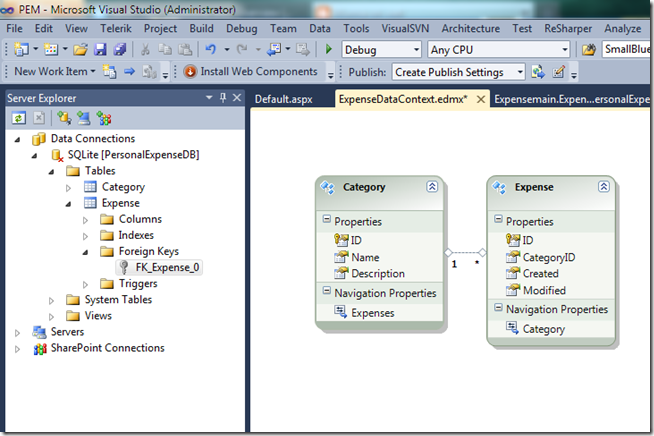
Task: Collapse Properties section of Category entity
Action: point(327,219)
